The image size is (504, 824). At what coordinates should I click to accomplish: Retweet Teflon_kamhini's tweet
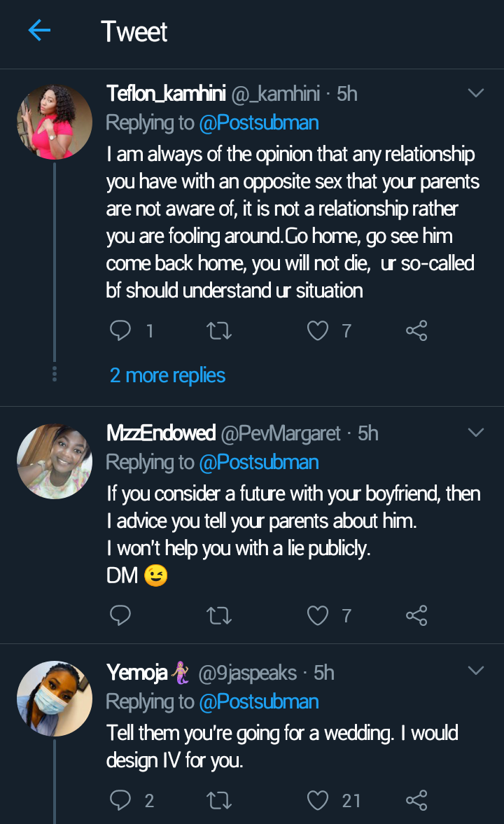click(x=220, y=330)
